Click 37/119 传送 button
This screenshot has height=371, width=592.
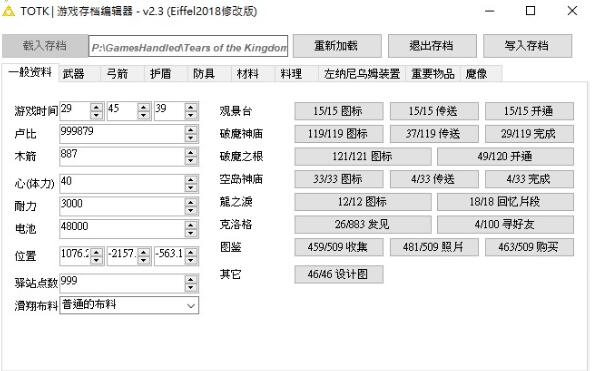pos(434,134)
